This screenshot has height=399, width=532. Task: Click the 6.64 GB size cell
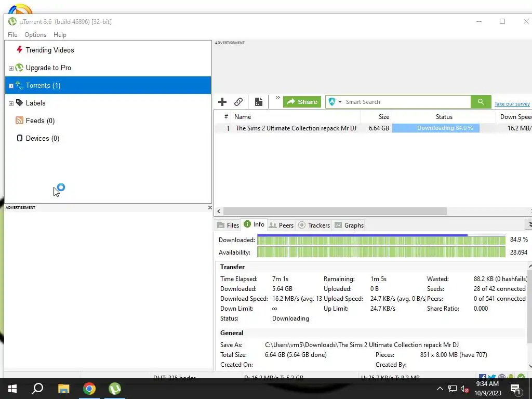pyautogui.click(x=379, y=128)
